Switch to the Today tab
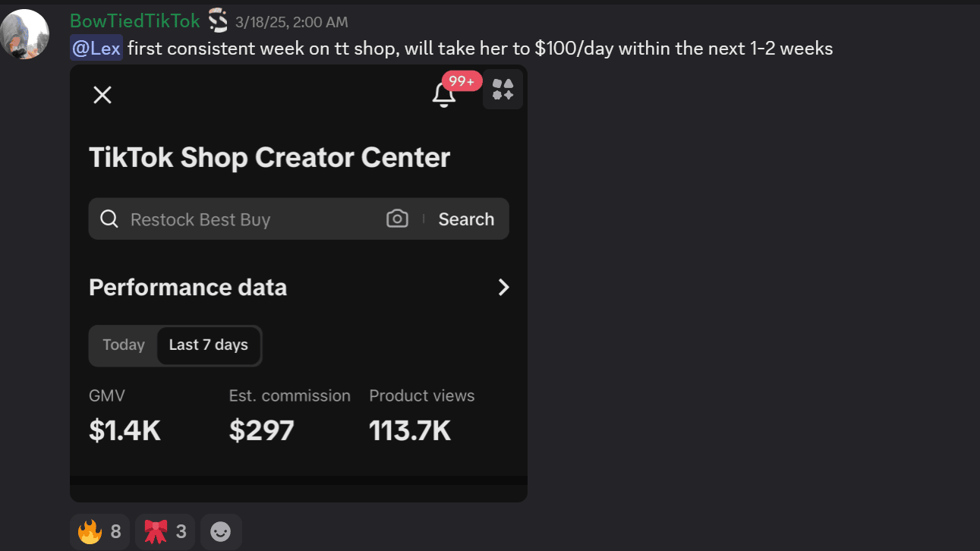This screenshot has height=551, width=980. tap(124, 345)
